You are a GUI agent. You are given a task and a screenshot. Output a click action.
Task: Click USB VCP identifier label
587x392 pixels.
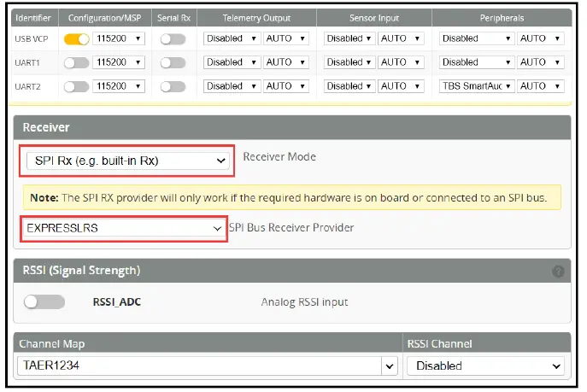pos(32,39)
